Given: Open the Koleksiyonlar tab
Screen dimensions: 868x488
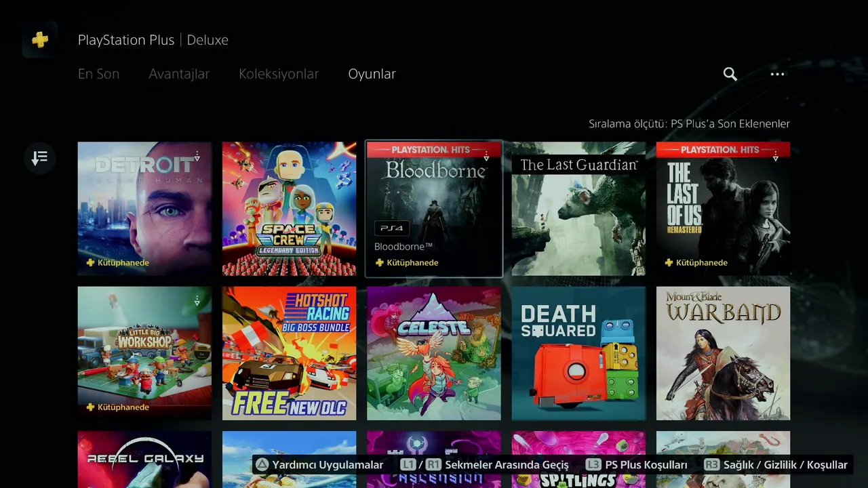Looking at the screenshot, I should point(279,74).
